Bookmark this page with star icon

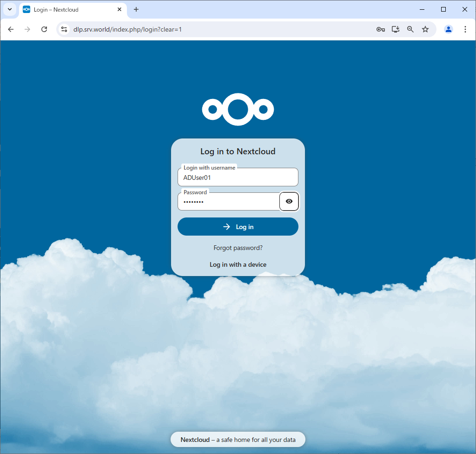click(x=425, y=29)
